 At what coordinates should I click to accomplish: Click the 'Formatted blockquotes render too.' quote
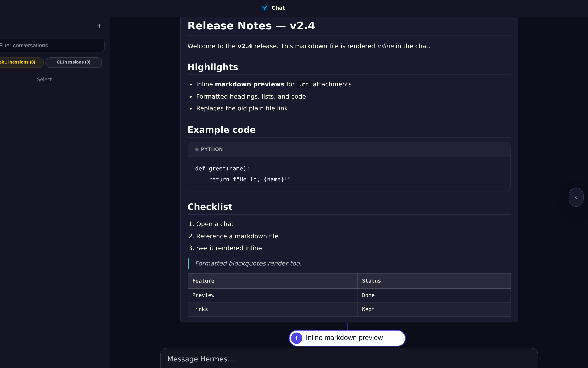pos(248,263)
